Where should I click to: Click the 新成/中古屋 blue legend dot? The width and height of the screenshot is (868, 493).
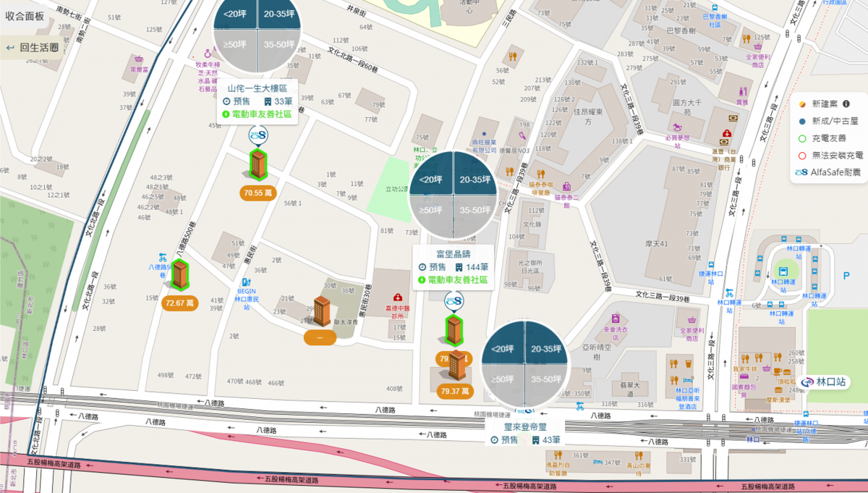coord(801,121)
